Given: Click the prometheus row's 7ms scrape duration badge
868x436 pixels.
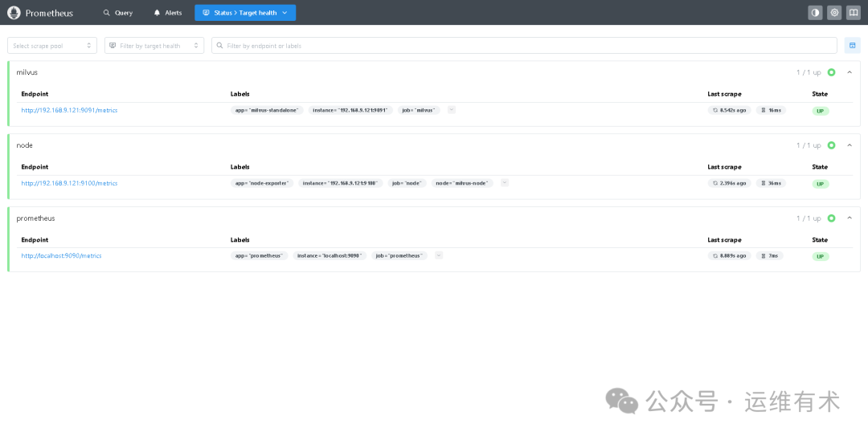Looking at the screenshot, I should 770,256.
